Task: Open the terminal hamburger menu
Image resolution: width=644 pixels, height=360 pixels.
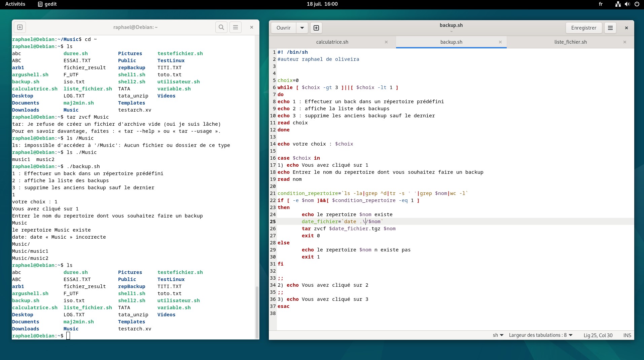Action: point(236,27)
